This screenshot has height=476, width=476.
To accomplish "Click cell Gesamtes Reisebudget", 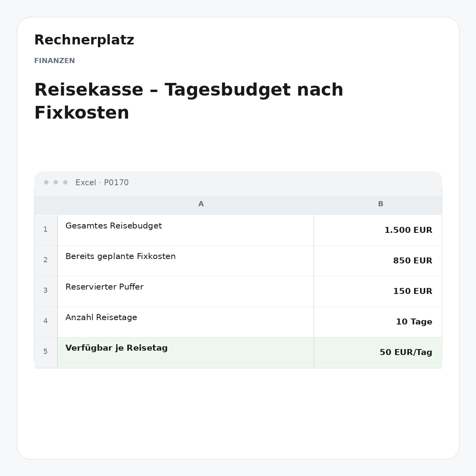I will (x=186, y=230).
